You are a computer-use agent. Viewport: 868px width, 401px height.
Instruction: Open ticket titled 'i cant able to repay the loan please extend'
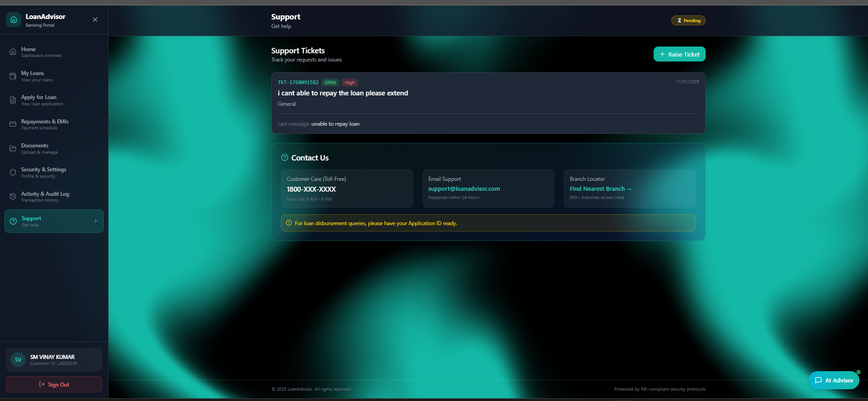click(343, 93)
